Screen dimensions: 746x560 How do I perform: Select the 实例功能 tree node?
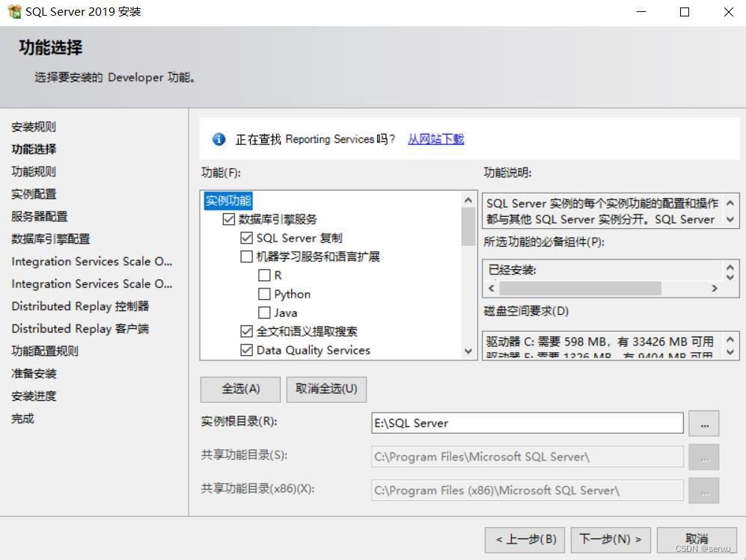[228, 200]
